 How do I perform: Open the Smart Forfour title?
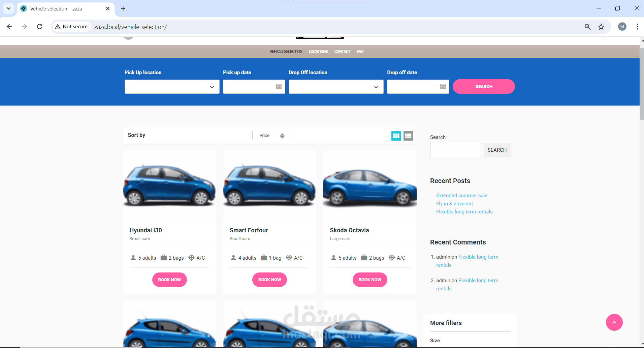(249, 230)
